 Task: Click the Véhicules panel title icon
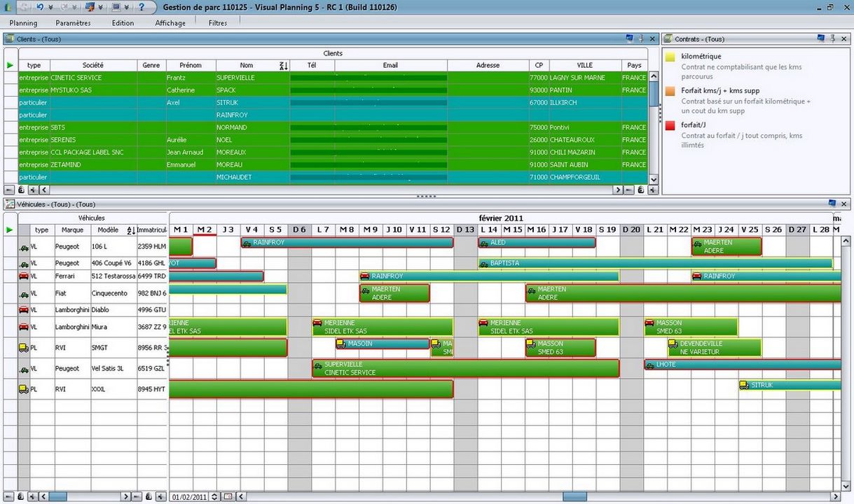[x=10, y=204]
